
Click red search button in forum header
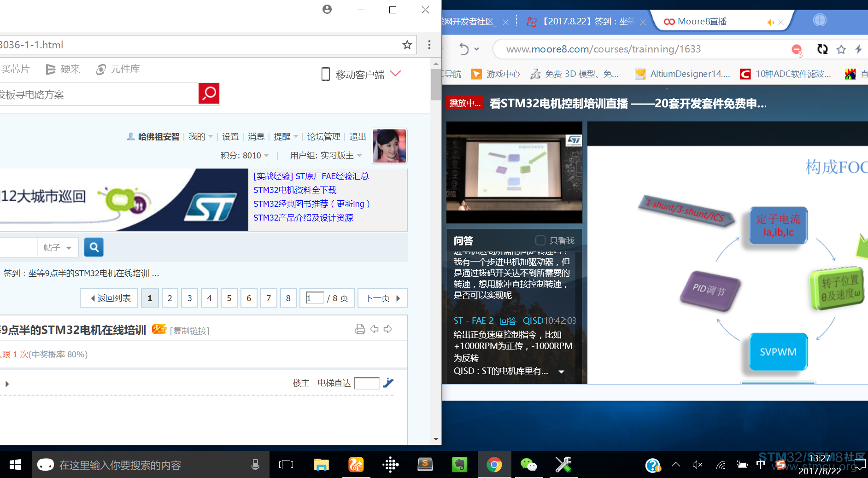coord(209,93)
